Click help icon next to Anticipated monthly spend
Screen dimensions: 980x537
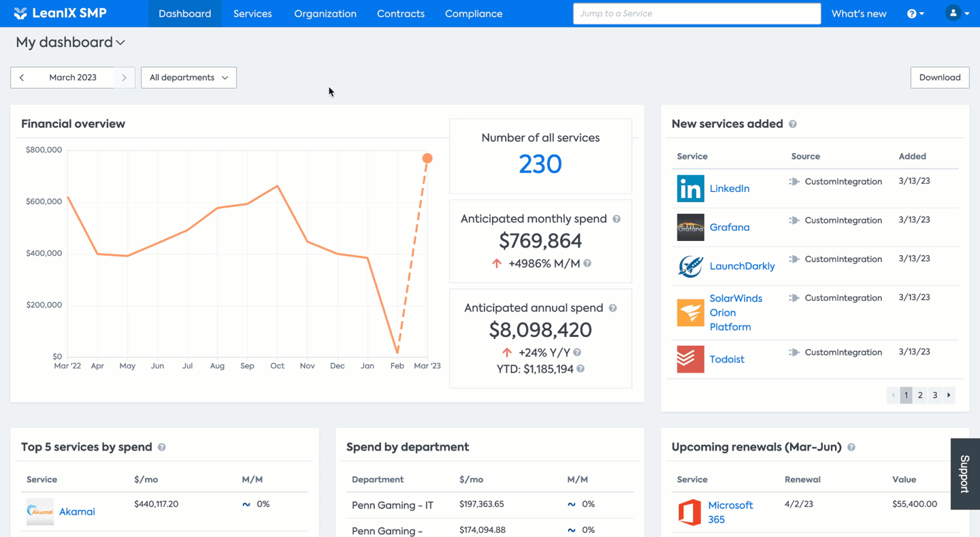click(x=617, y=219)
